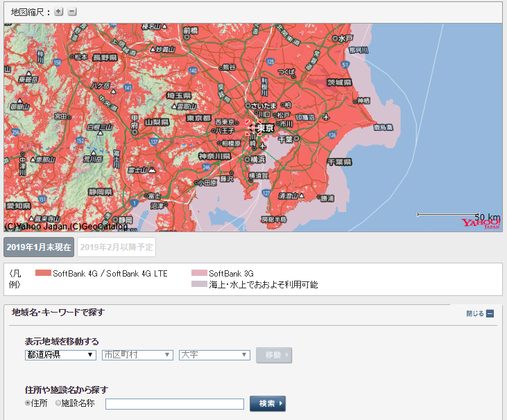
Task: Click the Yahoo! Japan logo on map
Action: [481, 223]
